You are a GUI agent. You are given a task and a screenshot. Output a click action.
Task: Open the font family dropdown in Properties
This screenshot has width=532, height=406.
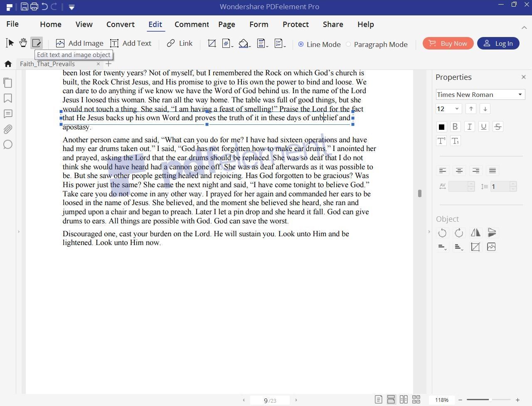coord(520,94)
